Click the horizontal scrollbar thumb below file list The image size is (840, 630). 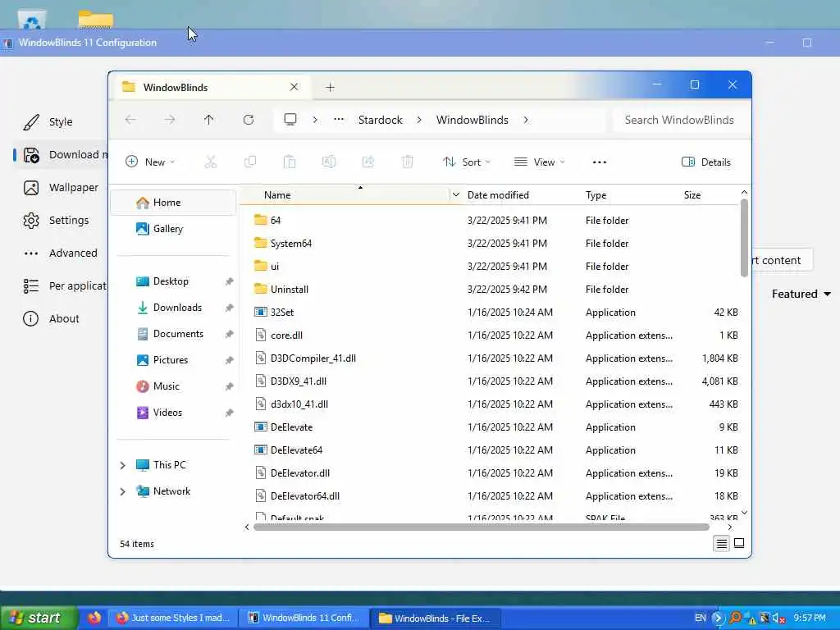pos(481,527)
